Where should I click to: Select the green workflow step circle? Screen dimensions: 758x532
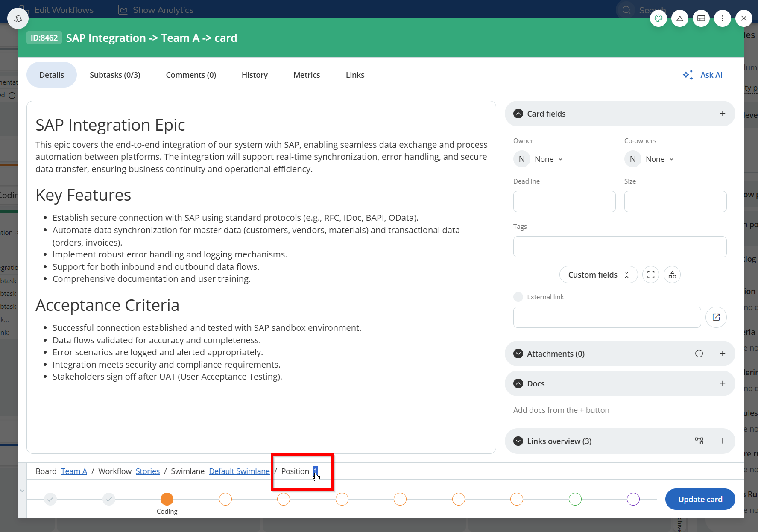575,499
